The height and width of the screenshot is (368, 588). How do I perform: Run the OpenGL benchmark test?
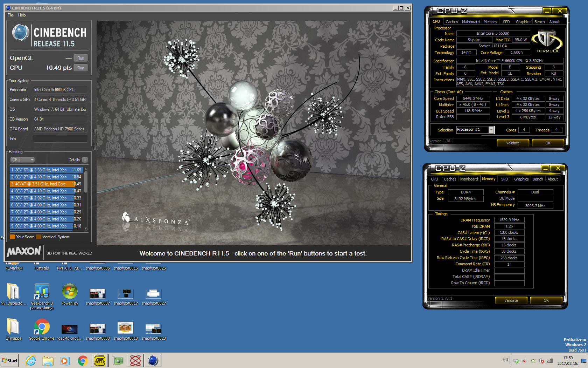click(81, 58)
